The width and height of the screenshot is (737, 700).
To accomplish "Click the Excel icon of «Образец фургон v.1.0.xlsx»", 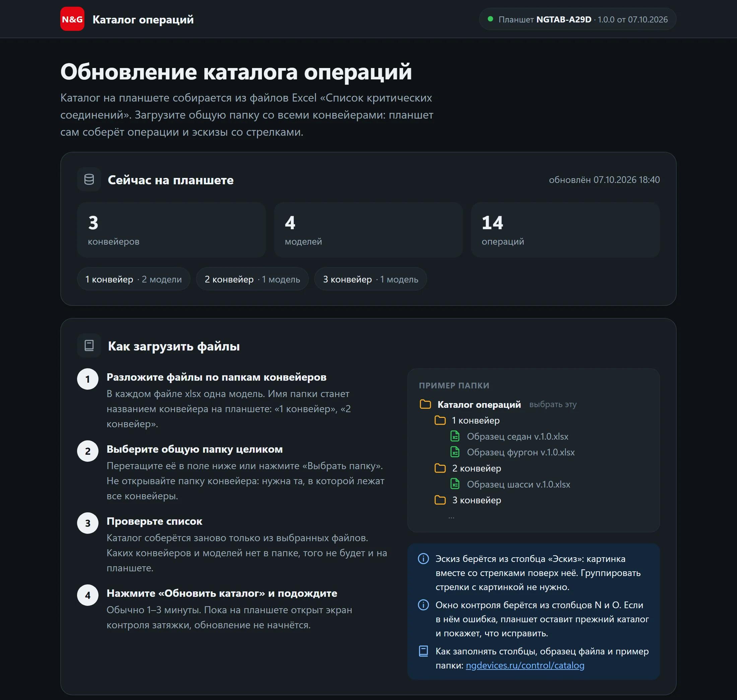I will pos(455,452).
